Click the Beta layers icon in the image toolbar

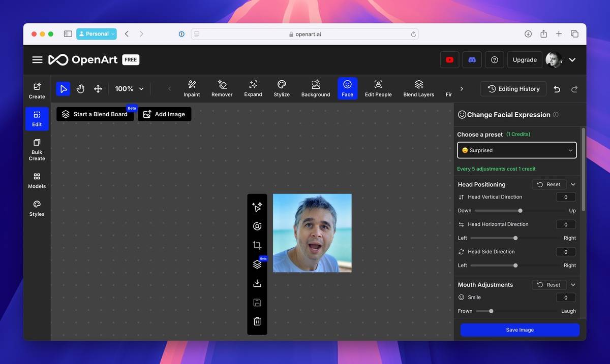tap(257, 264)
